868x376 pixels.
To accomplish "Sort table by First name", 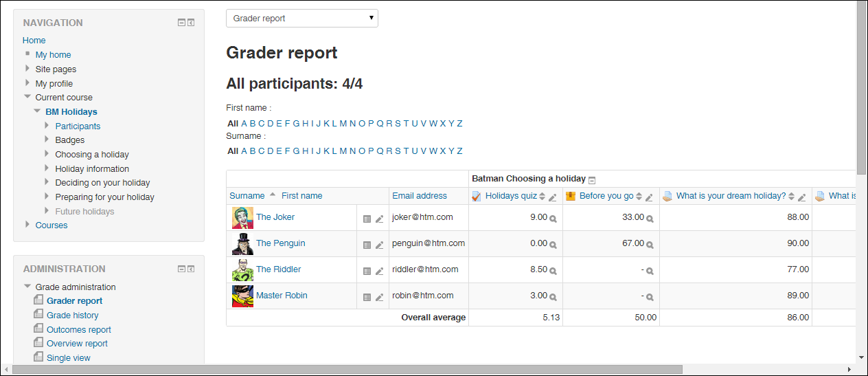I will [301, 196].
